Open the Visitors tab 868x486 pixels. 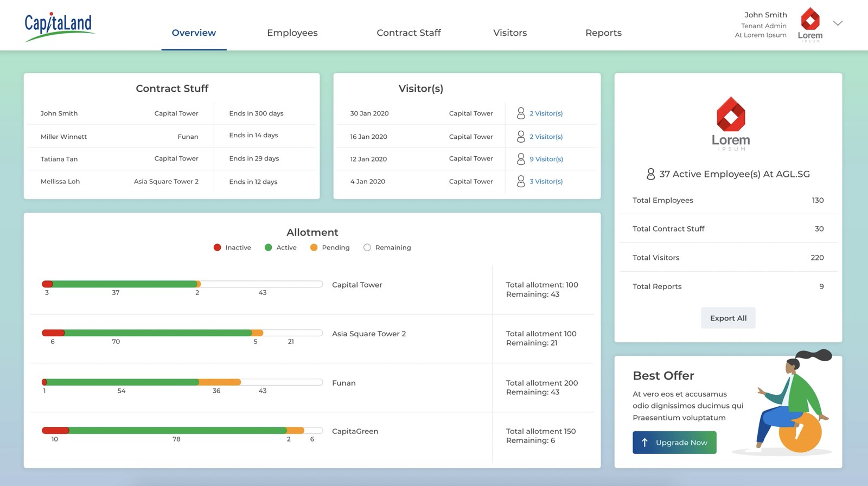510,33
